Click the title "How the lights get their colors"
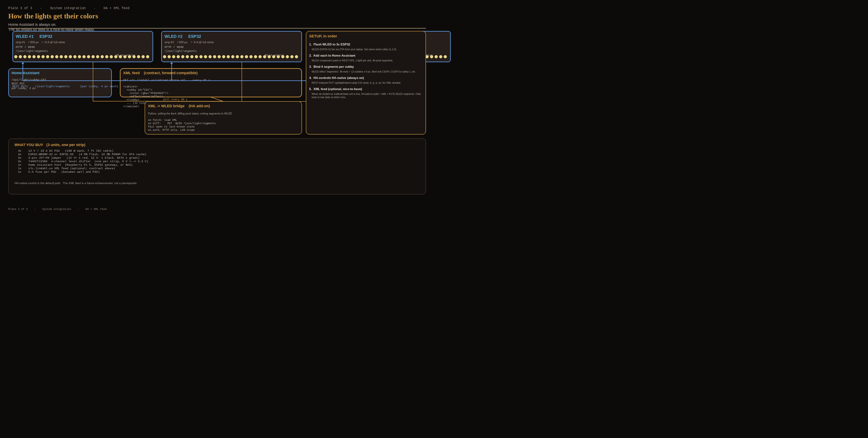This screenshot has width=868, height=438. [53, 16]
